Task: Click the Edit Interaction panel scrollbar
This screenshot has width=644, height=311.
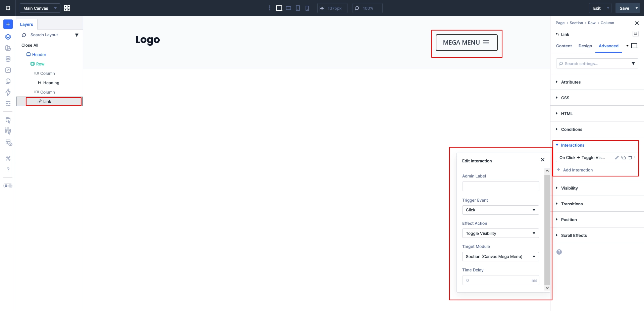Action: pos(547,228)
